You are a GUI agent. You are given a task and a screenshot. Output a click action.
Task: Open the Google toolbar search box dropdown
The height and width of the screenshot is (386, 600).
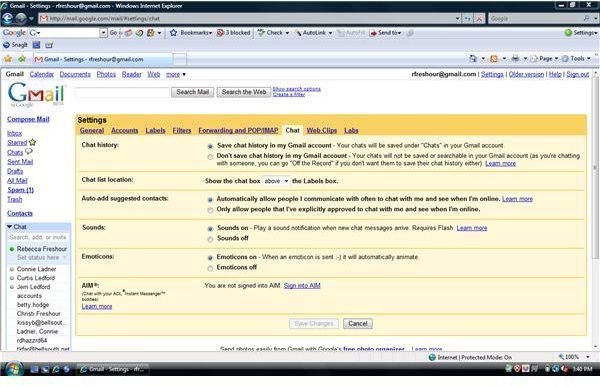coord(103,33)
